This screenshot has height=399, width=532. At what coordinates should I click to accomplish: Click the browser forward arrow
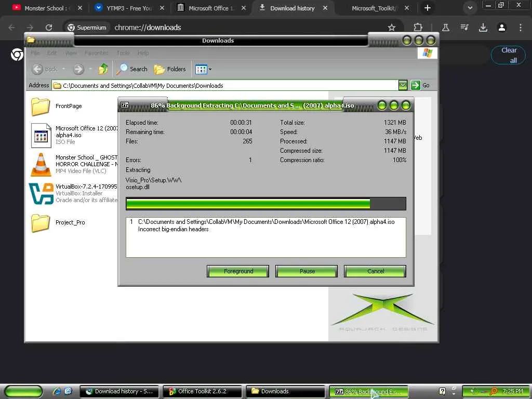tap(30, 28)
